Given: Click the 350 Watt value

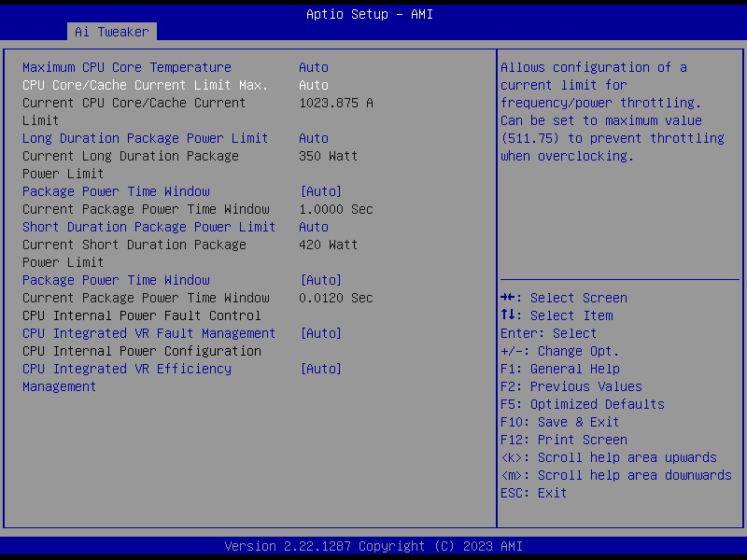Looking at the screenshot, I should coord(329,156).
